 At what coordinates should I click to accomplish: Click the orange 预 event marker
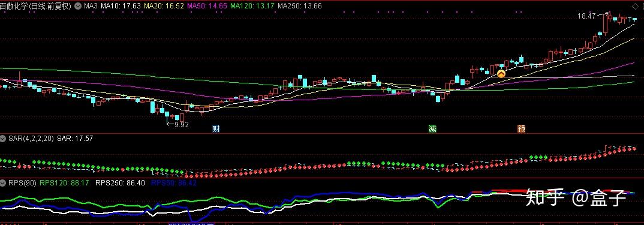[522, 129]
